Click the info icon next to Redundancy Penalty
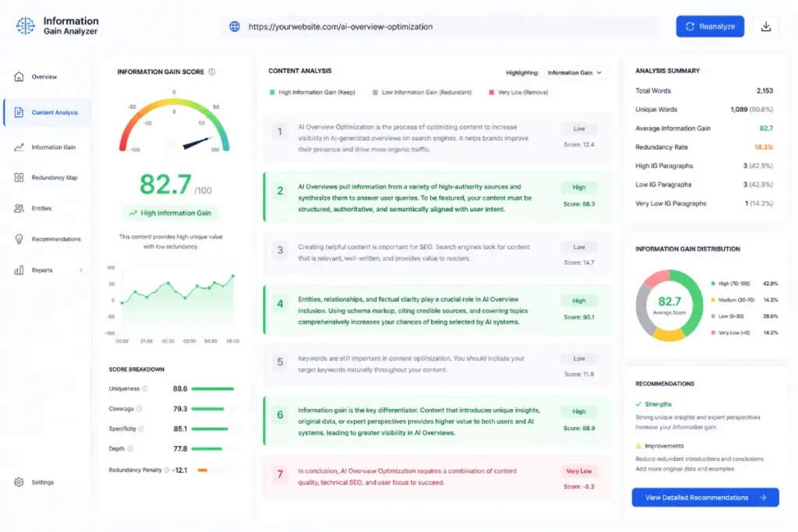 [167, 470]
